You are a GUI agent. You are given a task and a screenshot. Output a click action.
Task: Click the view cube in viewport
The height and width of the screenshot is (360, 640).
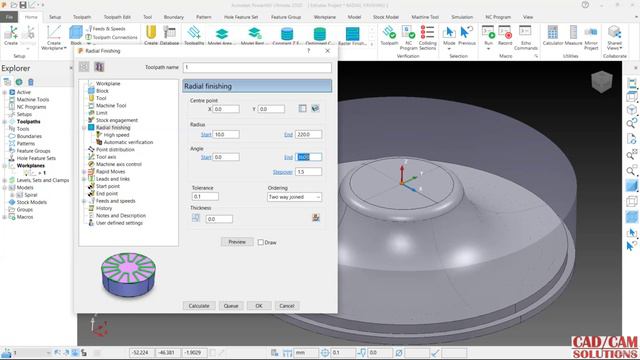(602, 81)
